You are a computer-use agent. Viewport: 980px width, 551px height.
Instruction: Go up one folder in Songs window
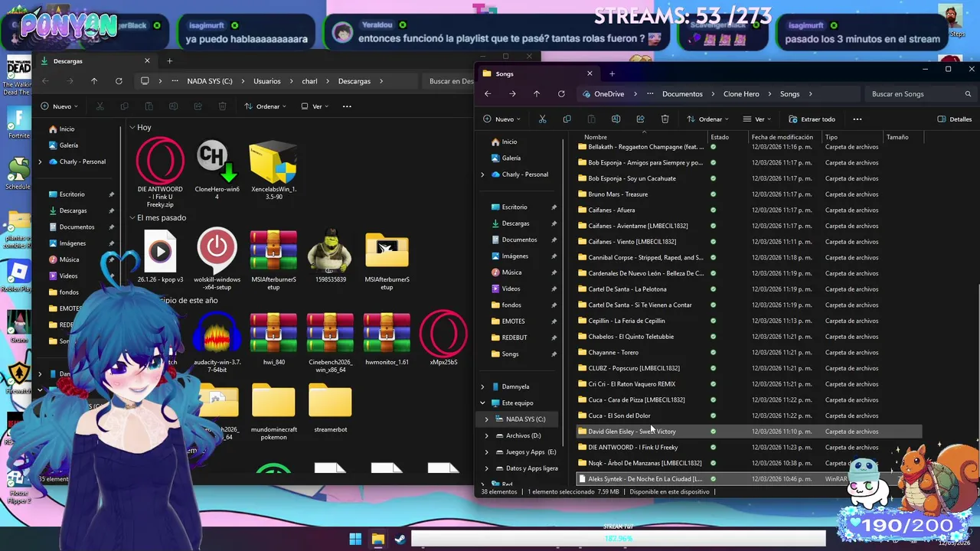pos(537,94)
